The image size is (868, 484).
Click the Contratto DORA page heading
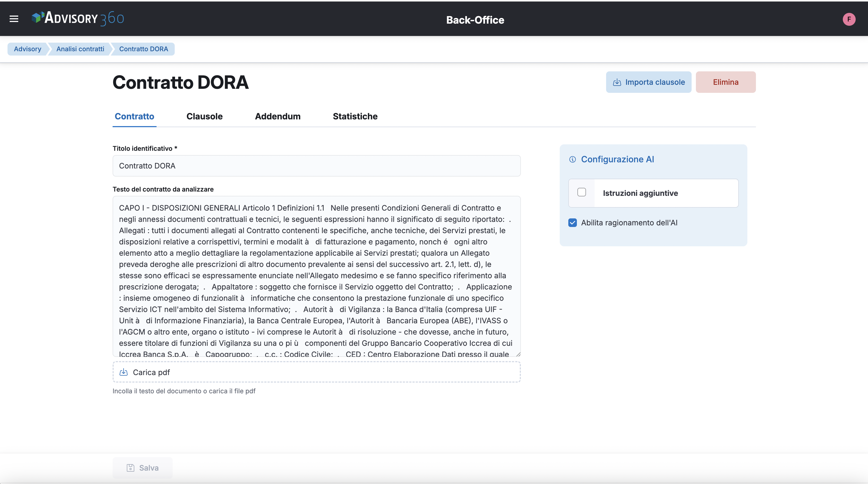[x=181, y=83]
